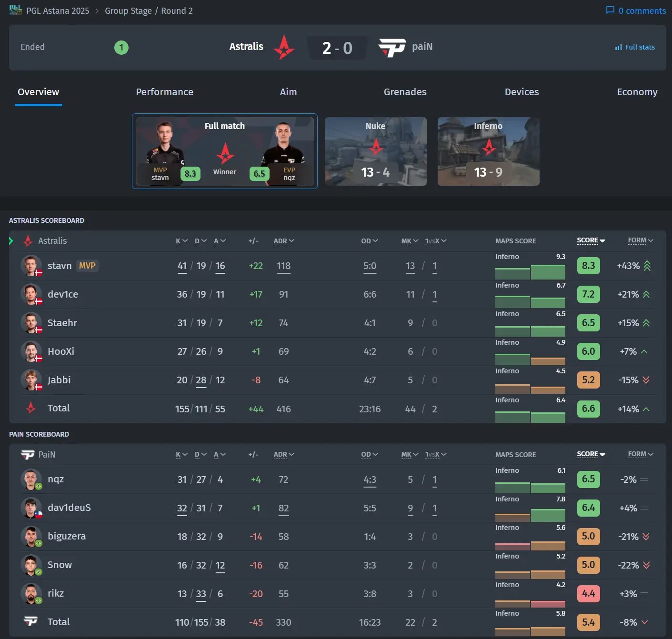Open the comments speech bubble icon
The height and width of the screenshot is (639, 672).
610,10
